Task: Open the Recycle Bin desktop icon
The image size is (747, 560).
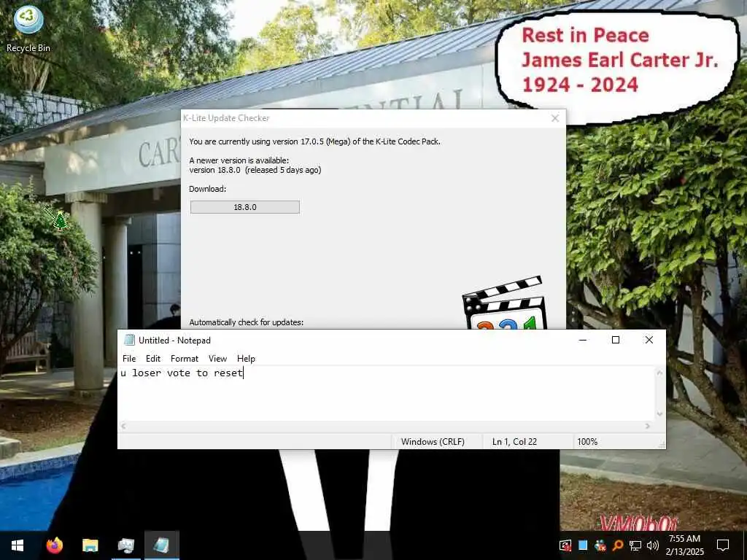Action: [x=28, y=29]
